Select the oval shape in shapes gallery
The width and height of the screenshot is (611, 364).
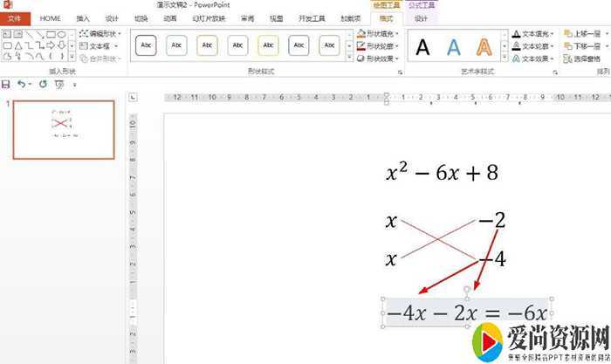(x=63, y=34)
